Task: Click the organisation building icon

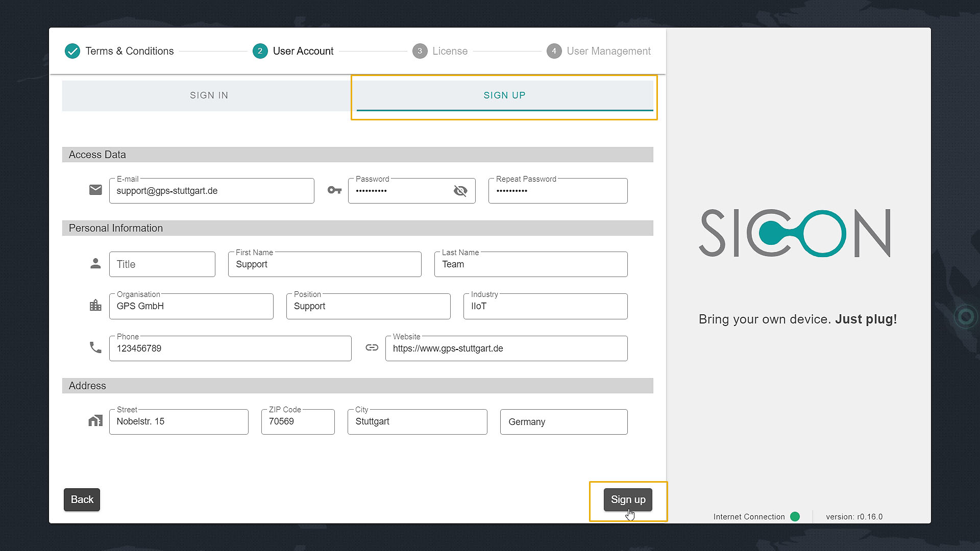Action: [95, 306]
